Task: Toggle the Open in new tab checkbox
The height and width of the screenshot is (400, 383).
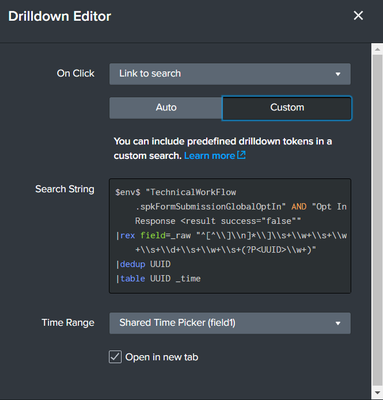Action: tap(115, 357)
